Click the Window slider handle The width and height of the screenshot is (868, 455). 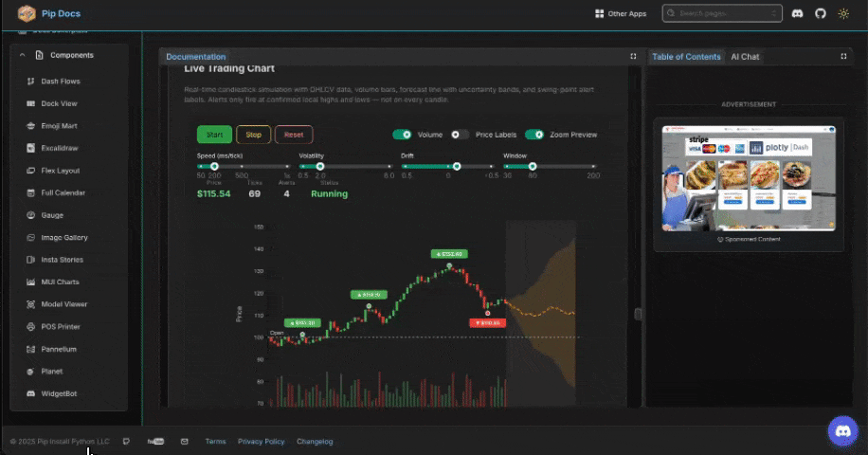click(533, 166)
